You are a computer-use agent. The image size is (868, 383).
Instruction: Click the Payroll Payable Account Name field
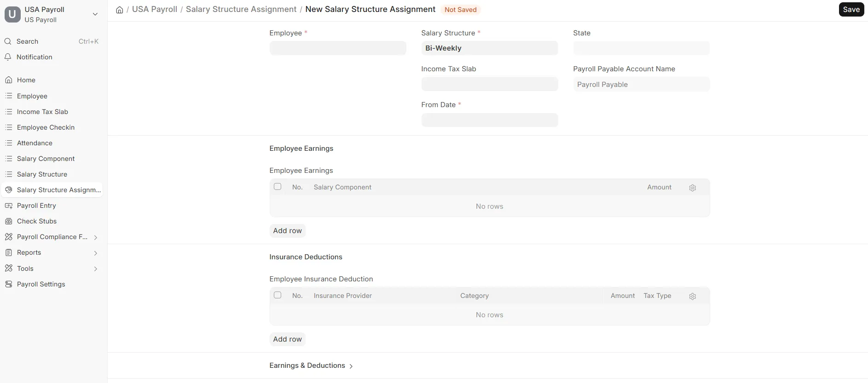(x=642, y=84)
